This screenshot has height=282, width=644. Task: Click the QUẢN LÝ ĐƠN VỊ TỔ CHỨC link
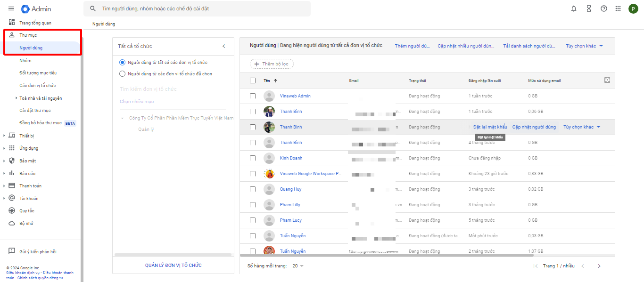coord(173,266)
